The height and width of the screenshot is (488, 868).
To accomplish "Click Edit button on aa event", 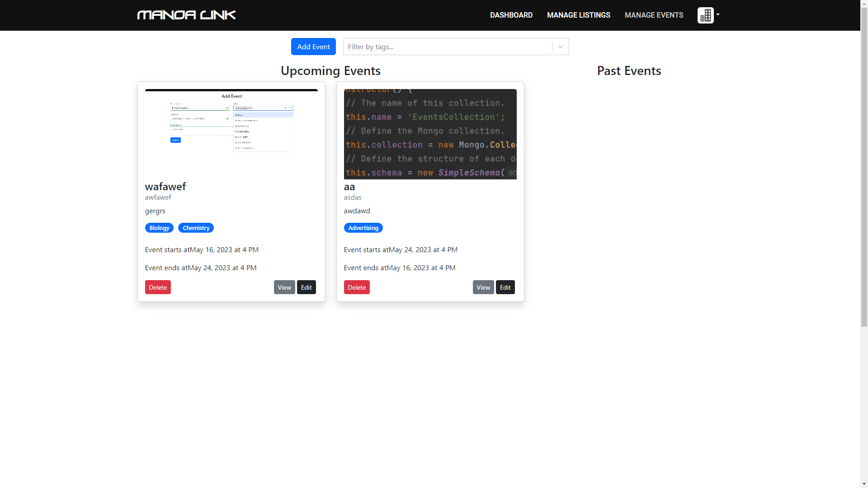I will [505, 286].
